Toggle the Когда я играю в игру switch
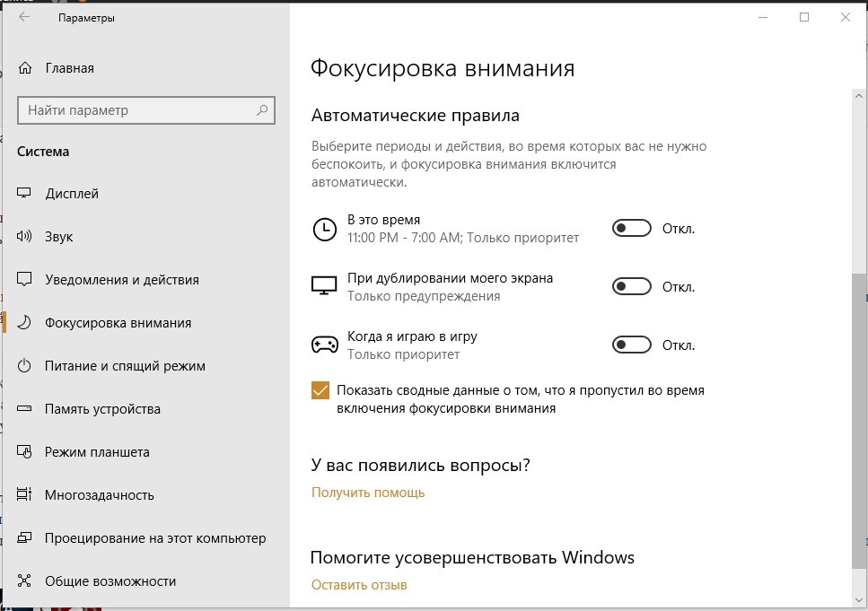The image size is (868, 611). click(x=631, y=345)
